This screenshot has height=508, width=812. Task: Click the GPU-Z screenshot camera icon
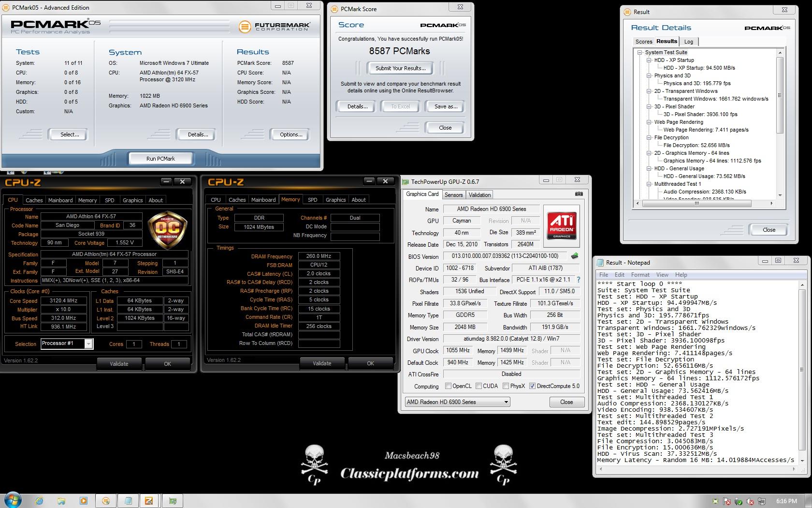[x=579, y=194]
